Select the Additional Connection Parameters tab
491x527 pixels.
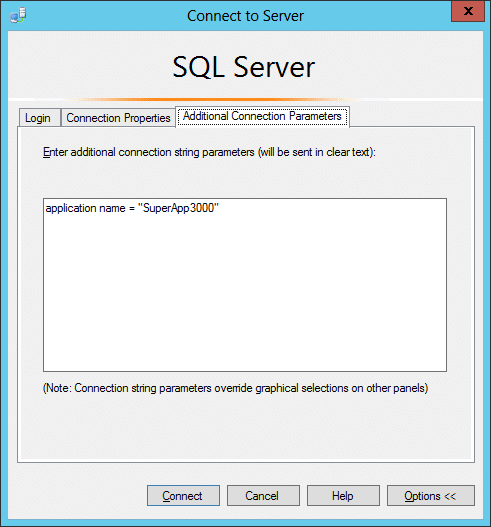[262, 116]
